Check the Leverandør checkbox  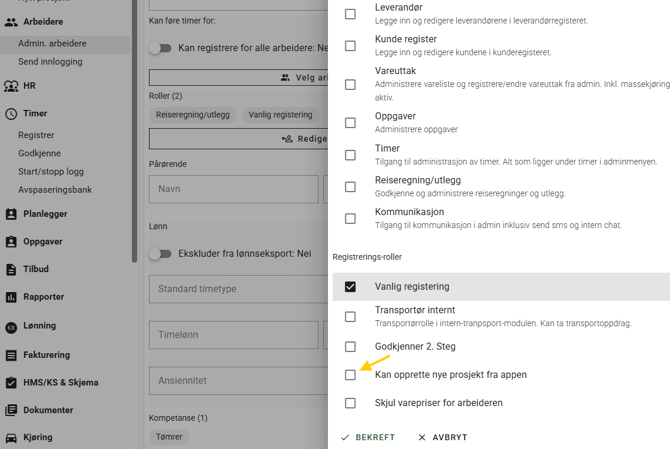coord(350,14)
